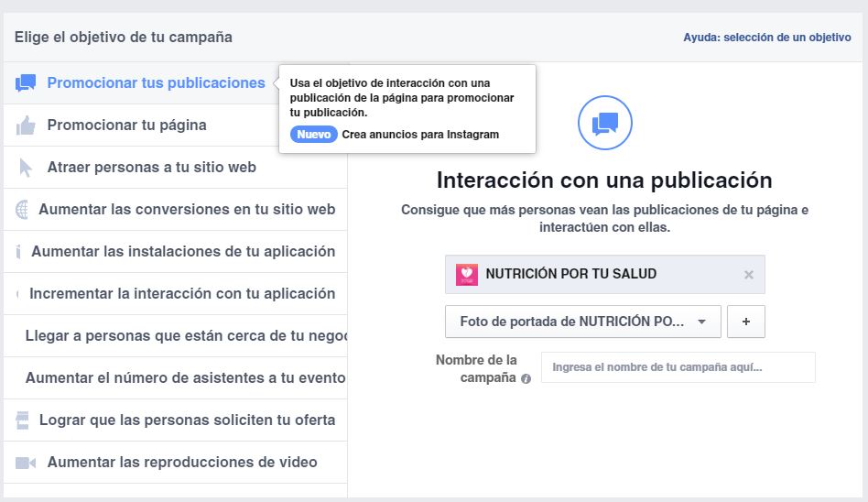The height and width of the screenshot is (502, 868).
Task: Click the NUTRICIÓN POR TU SALUD page thumbnail
Action: coord(467,274)
